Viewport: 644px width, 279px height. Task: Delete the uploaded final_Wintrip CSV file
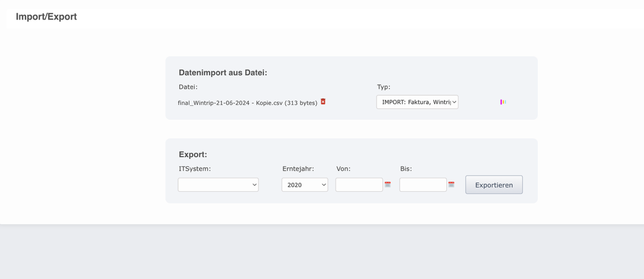tap(323, 102)
